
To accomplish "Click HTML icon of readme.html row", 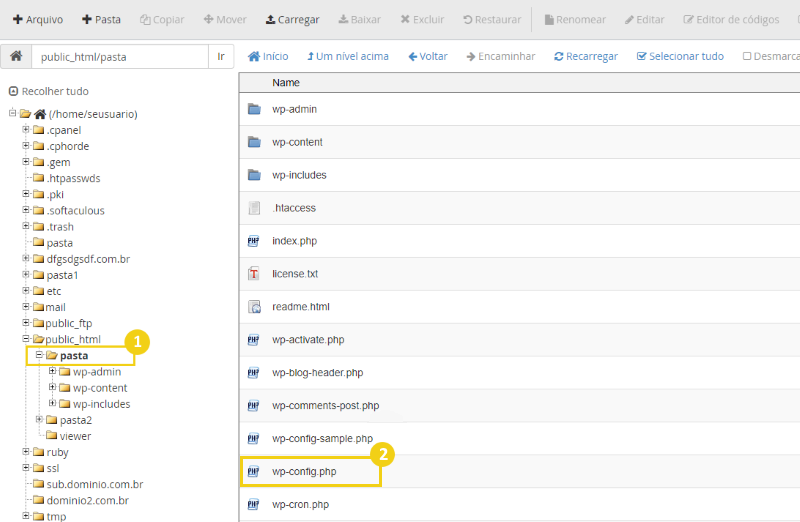I will 254,307.
